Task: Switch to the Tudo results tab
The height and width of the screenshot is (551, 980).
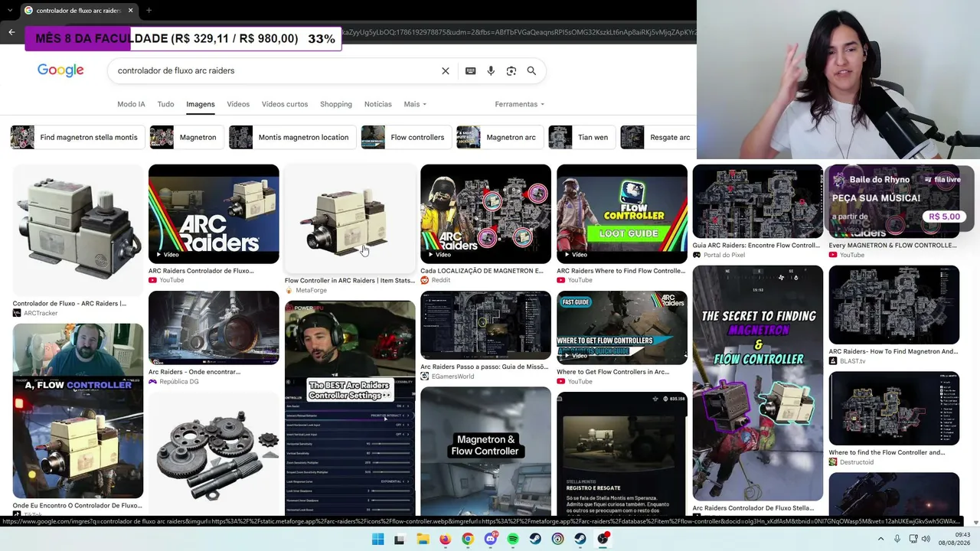Action: point(165,104)
